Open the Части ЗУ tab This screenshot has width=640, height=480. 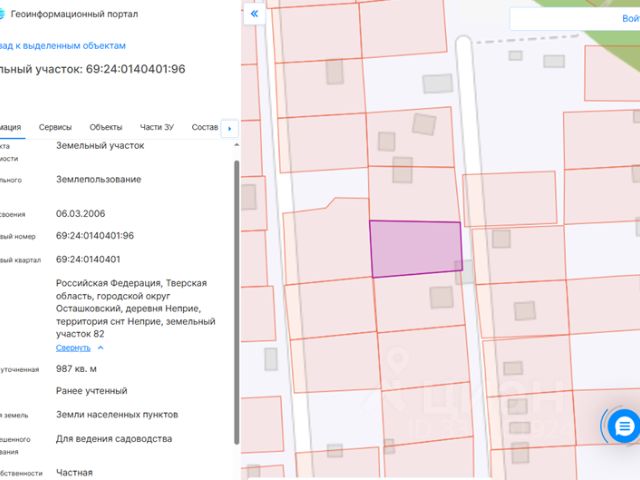157,127
